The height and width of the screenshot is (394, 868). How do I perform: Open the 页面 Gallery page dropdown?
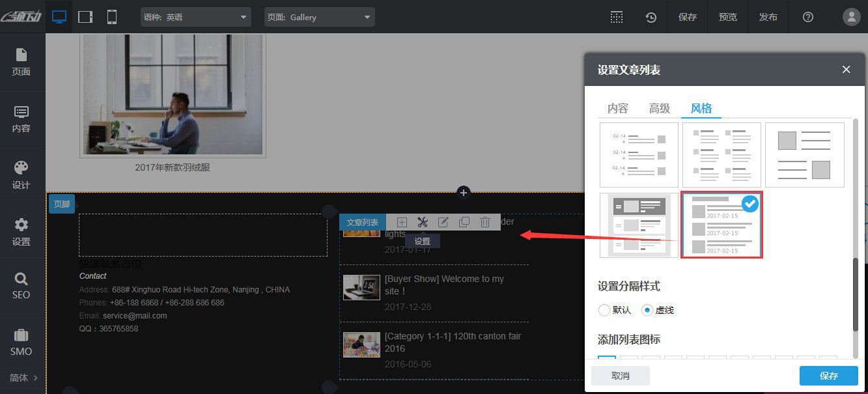(319, 17)
